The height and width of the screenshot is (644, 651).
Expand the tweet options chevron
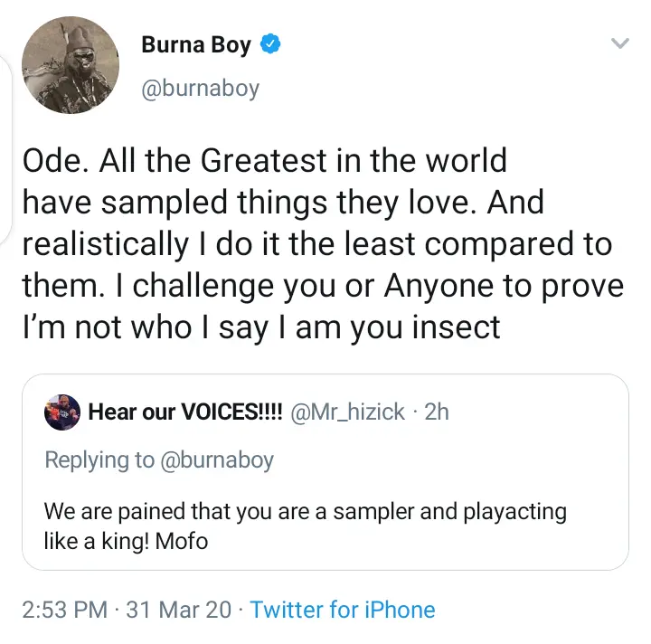click(x=620, y=43)
